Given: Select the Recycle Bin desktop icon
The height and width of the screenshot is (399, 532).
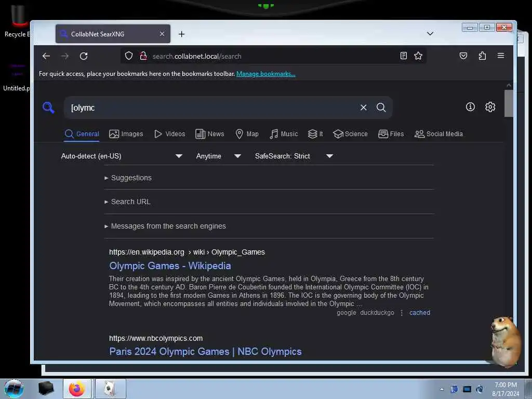Looking at the screenshot, I should (17, 21).
